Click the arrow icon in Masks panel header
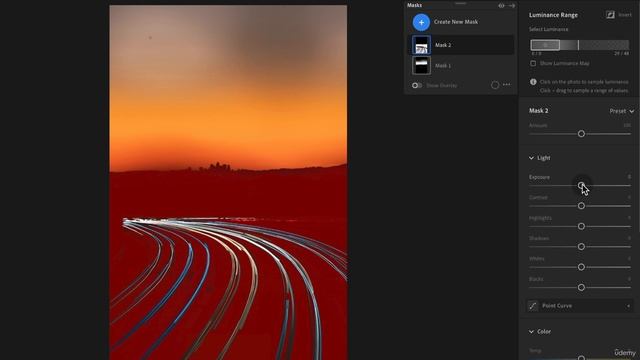 [512, 6]
